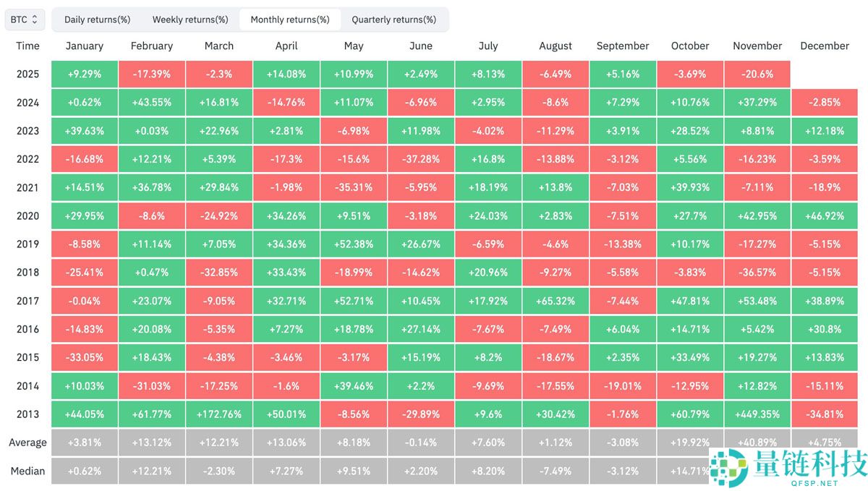Click March 2013 cell showing +172.76%
This screenshot has height=491, width=868.
(x=218, y=414)
